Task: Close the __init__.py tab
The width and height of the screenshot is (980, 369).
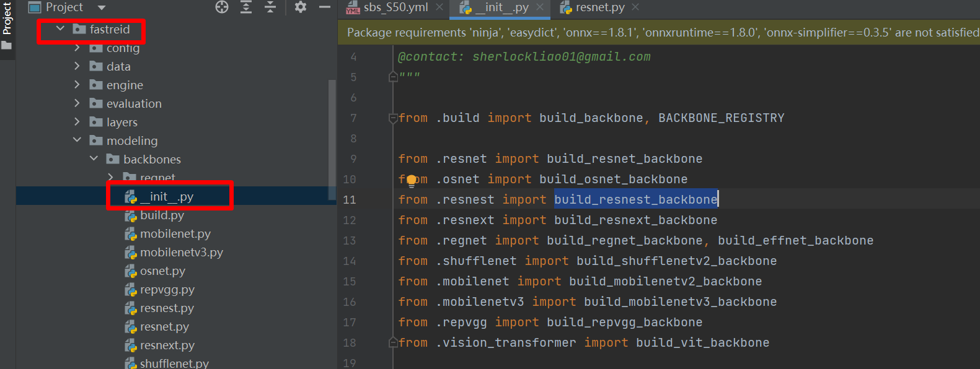Action: pos(540,7)
